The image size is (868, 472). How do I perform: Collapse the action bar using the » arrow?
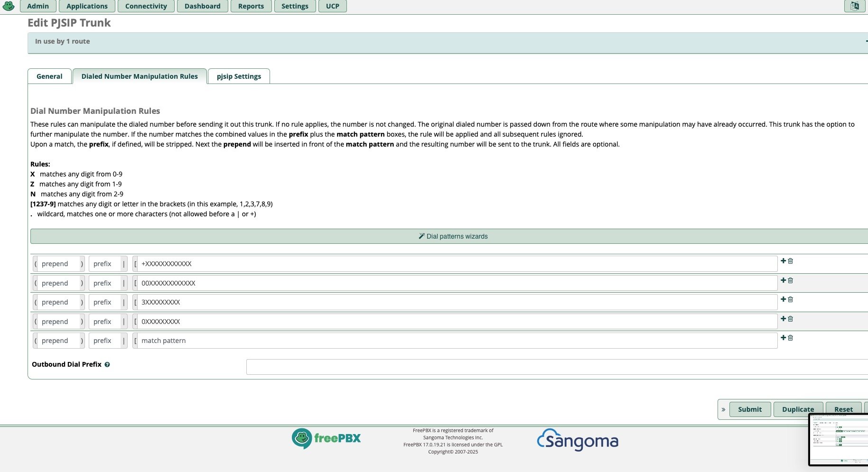coord(723,409)
